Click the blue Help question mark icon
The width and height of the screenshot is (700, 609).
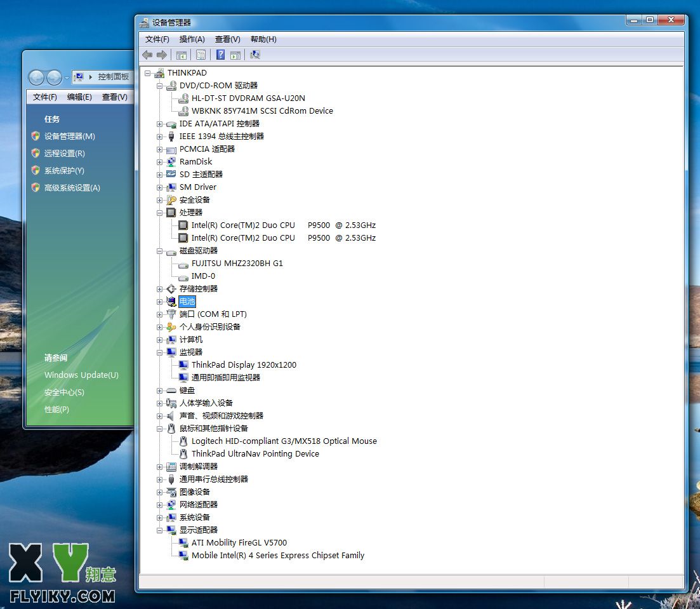221,55
